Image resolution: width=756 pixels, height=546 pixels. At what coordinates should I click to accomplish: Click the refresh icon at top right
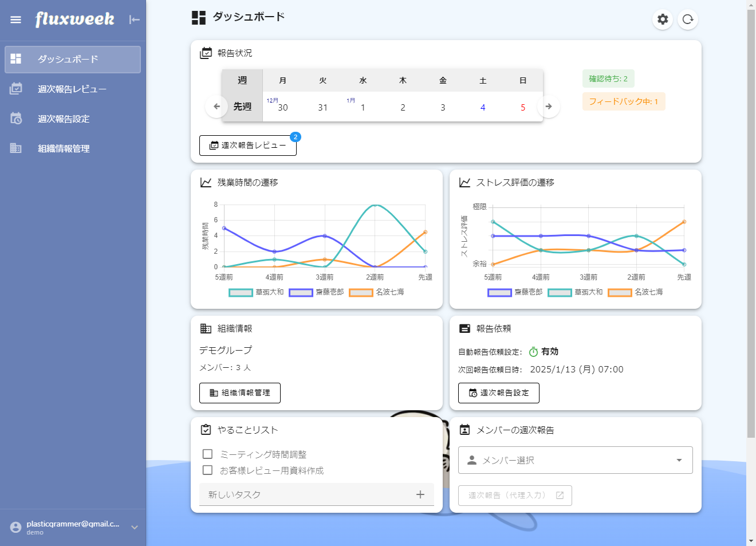click(x=688, y=19)
